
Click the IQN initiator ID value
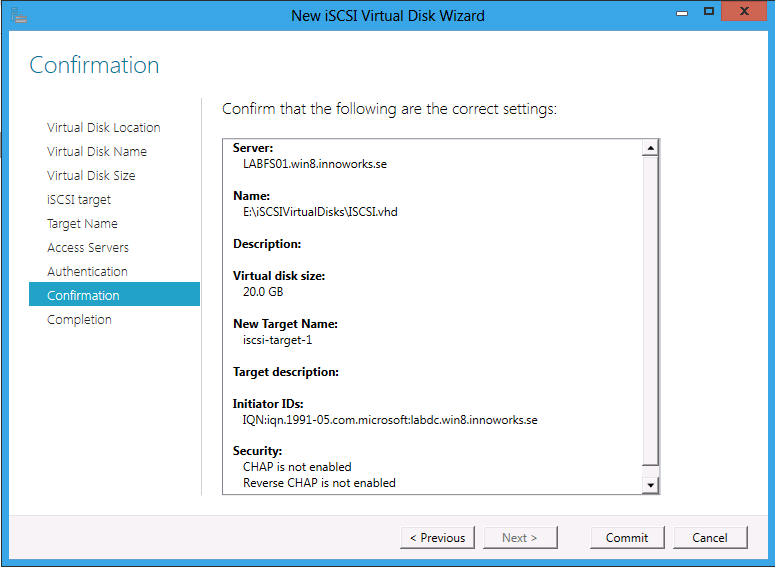390,420
